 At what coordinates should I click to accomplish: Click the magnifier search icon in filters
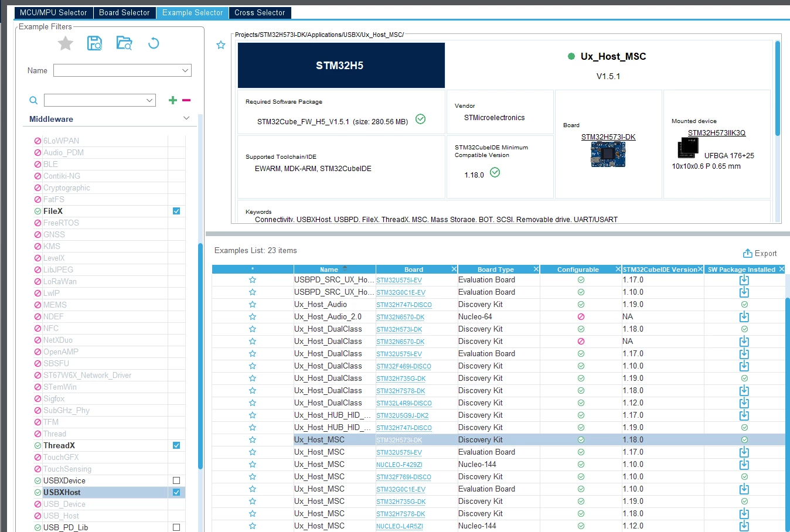[x=33, y=100]
